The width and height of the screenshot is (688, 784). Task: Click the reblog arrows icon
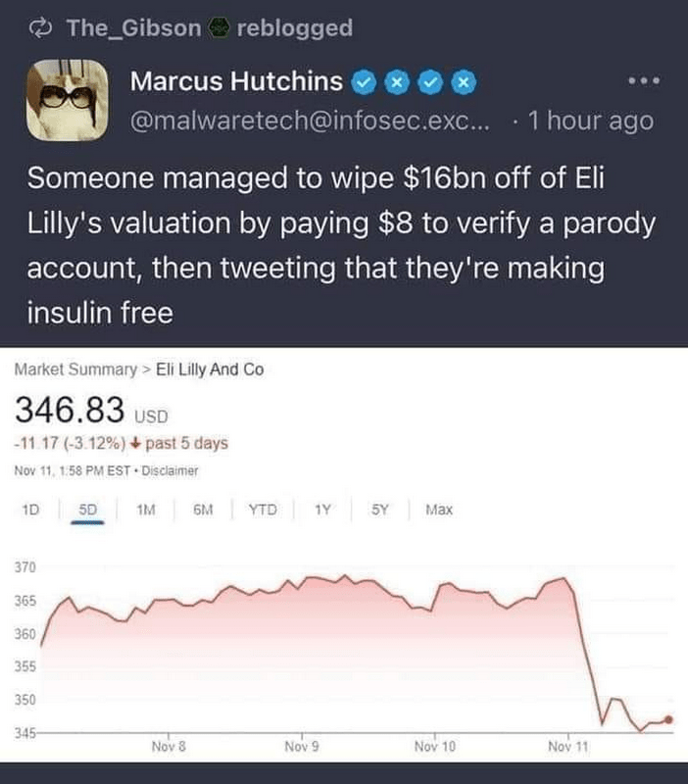click(41, 29)
